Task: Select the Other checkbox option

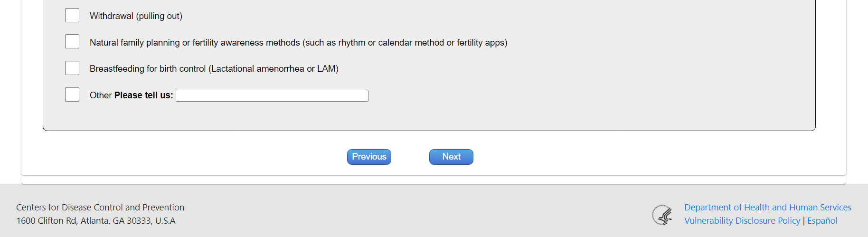Action: (72, 95)
